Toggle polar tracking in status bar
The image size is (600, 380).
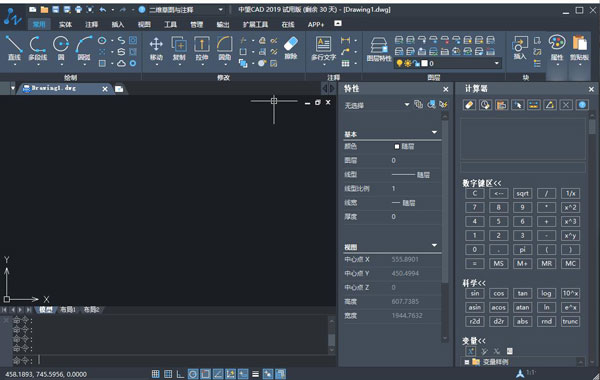point(193,374)
